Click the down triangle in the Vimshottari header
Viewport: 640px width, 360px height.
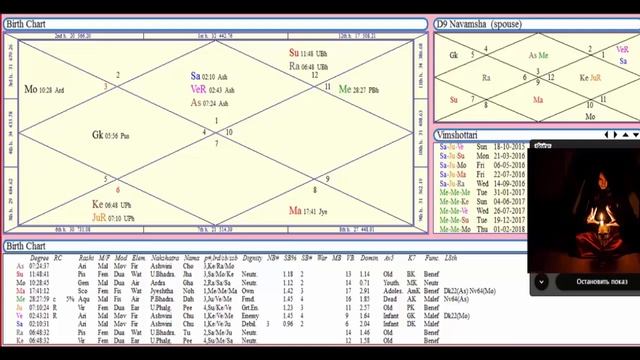coord(636,135)
